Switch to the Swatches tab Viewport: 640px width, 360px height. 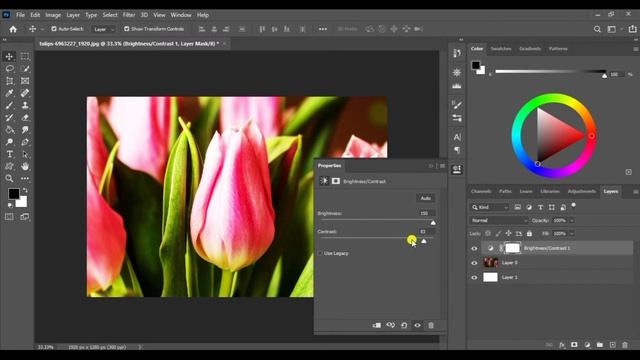coord(501,49)
